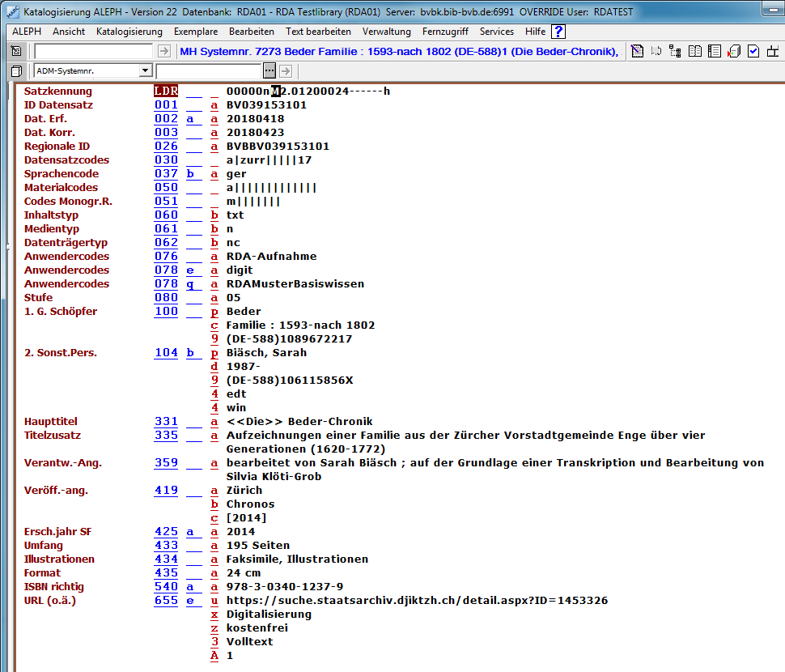Viewport: 785px width, 672px height.
Task: Click the item cube icon beside ADM-Systemnr.
Action: pyautogui.click(x=16, y=71)
